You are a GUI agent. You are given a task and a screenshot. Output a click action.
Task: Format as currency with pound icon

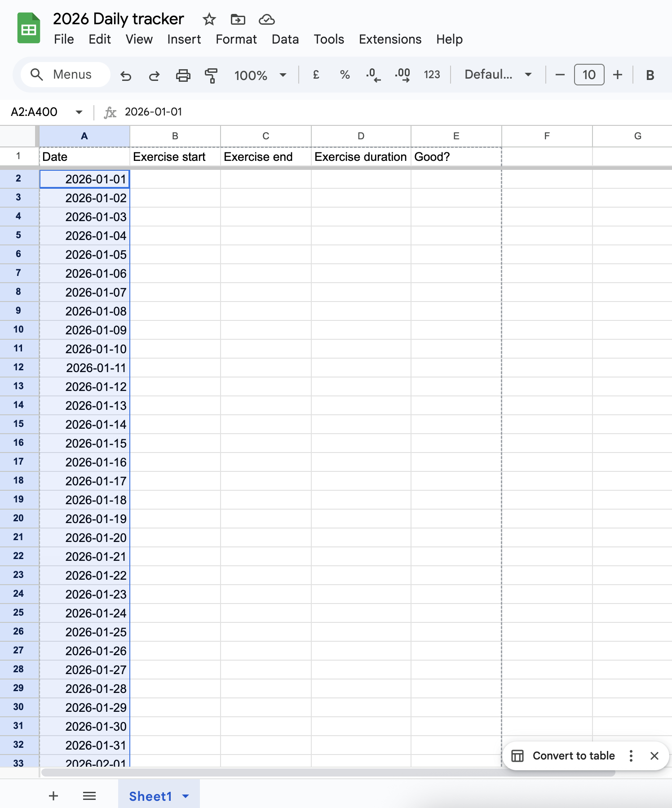pos(316,75)
